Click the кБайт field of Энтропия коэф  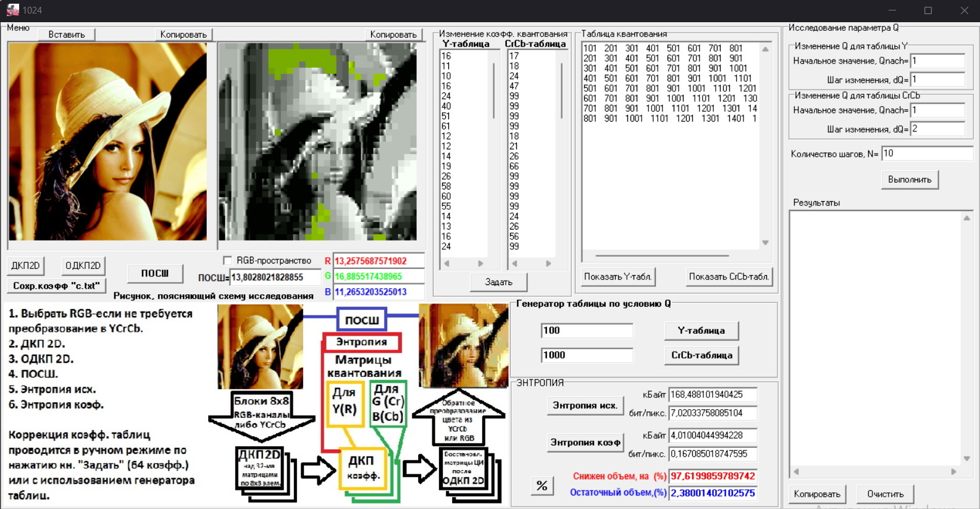coord(713,436)
